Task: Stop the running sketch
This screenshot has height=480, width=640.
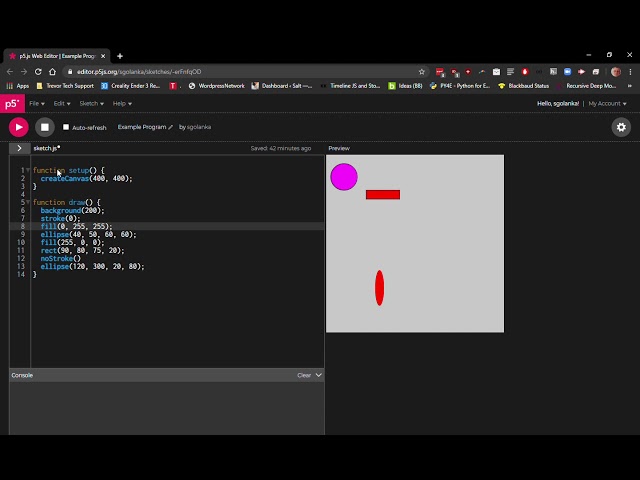Action: pyautogui.click(x=44, y=127)
